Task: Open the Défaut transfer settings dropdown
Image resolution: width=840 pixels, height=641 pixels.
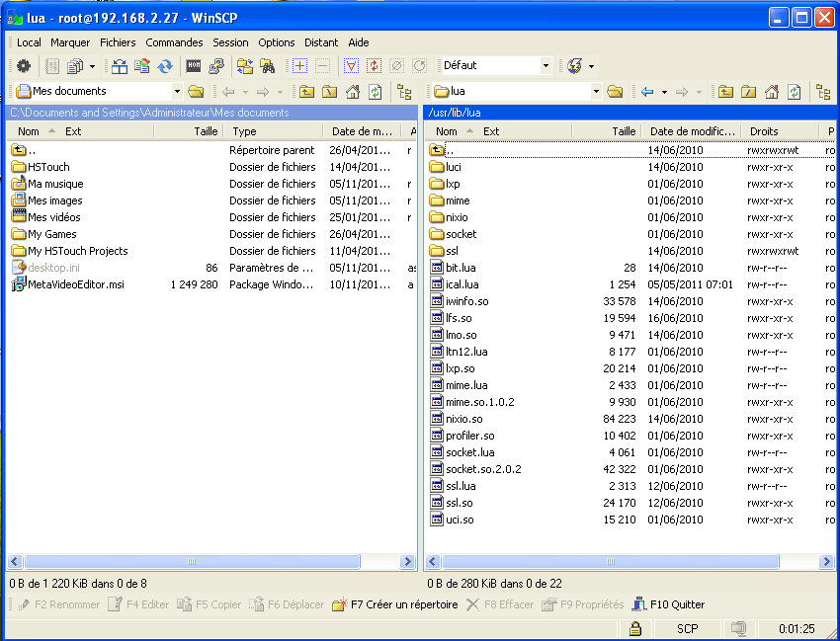Action: (546, 66)
